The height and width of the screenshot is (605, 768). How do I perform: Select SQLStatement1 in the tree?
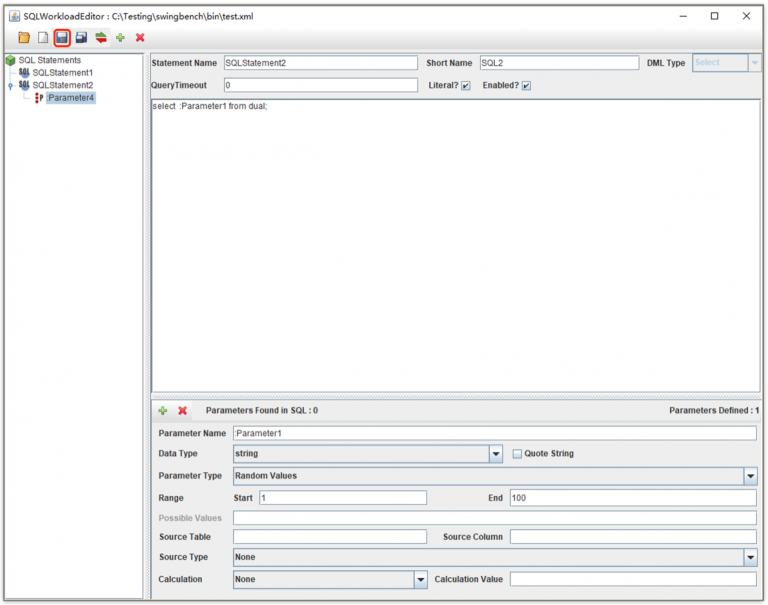click(x=62, y=73)
